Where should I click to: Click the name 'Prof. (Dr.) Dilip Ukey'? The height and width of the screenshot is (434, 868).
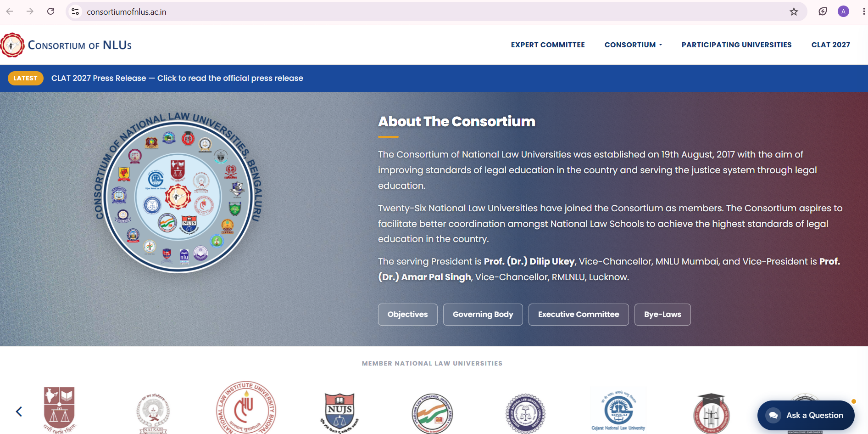click(529, 261)
